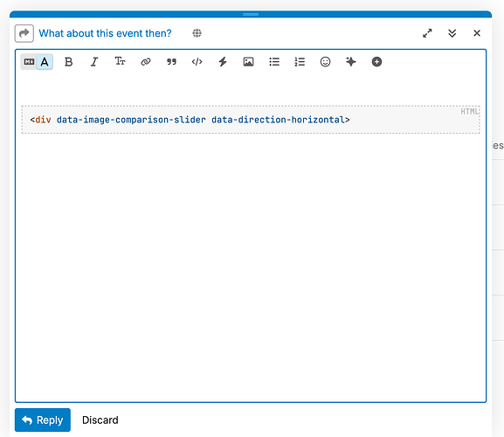Open the text size heading option

click(120, 62)
